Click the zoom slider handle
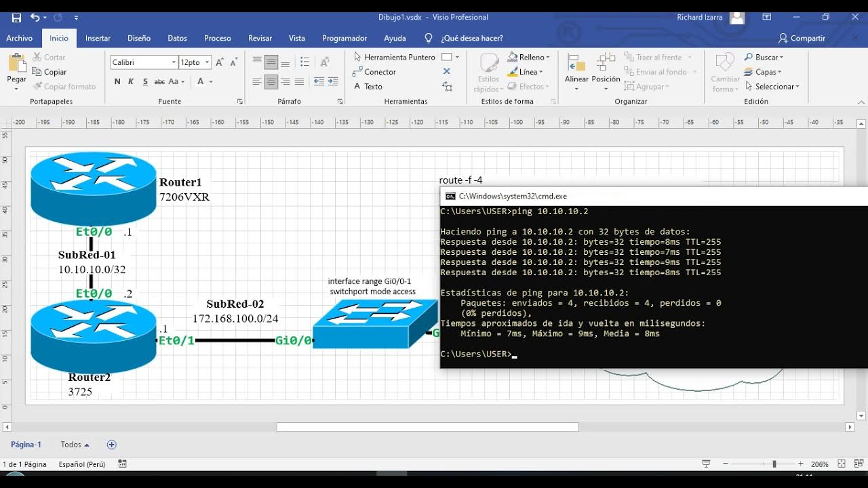The height and width of the screenshot is (488, 868). [x=774, y=464]
